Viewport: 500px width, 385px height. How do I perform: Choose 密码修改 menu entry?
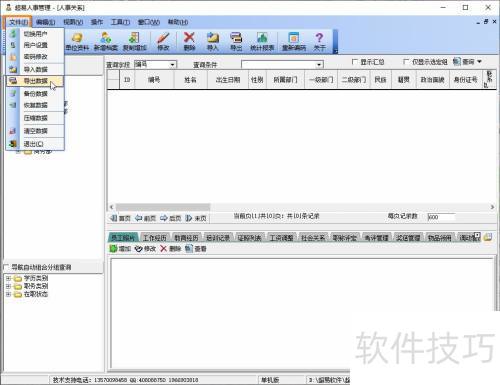pyautogui.click(x=35, y=57)
